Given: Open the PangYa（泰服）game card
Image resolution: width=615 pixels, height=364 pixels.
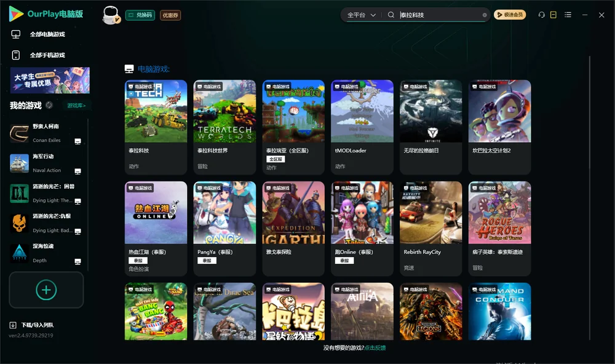Looking at the screenshot, I should pos(224,229).
